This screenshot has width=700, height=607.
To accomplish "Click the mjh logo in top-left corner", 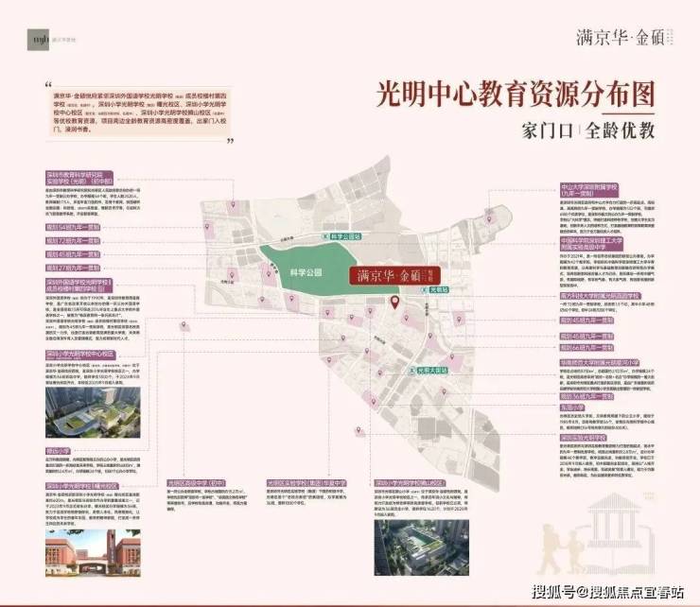I will click(x=39, y=40).
